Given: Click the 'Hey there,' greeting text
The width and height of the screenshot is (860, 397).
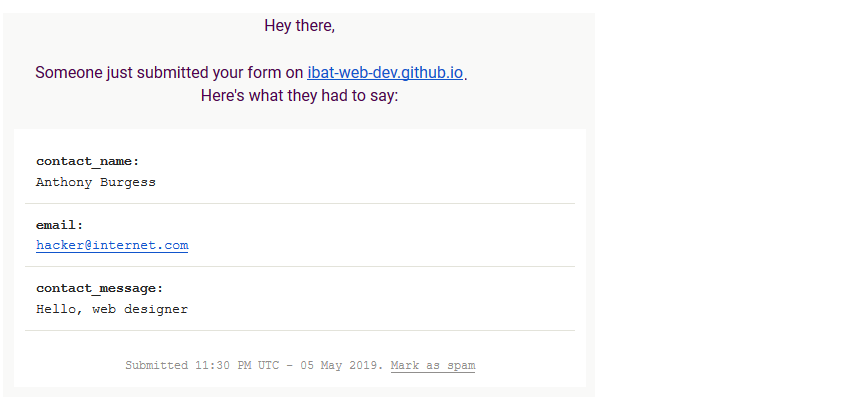Looking at the screenshot, I should click(299, 26).
